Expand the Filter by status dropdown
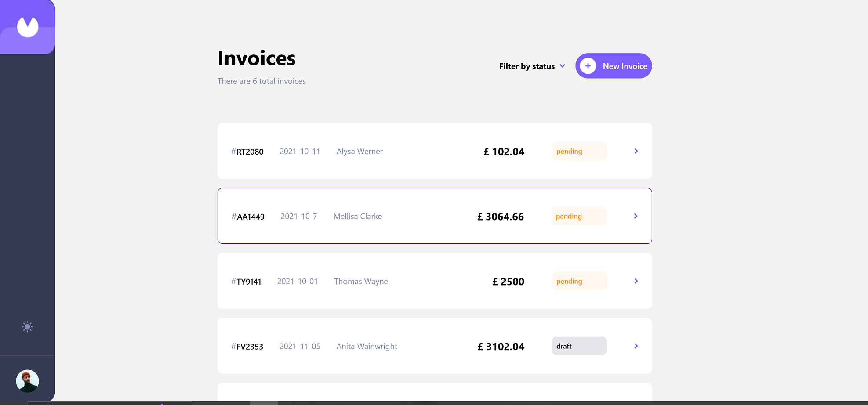The image size is (868, 405). click(x=527, y=66)
